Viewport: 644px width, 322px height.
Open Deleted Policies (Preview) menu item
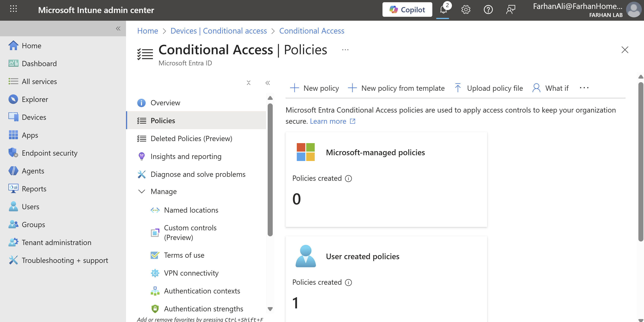pos(191,138)
